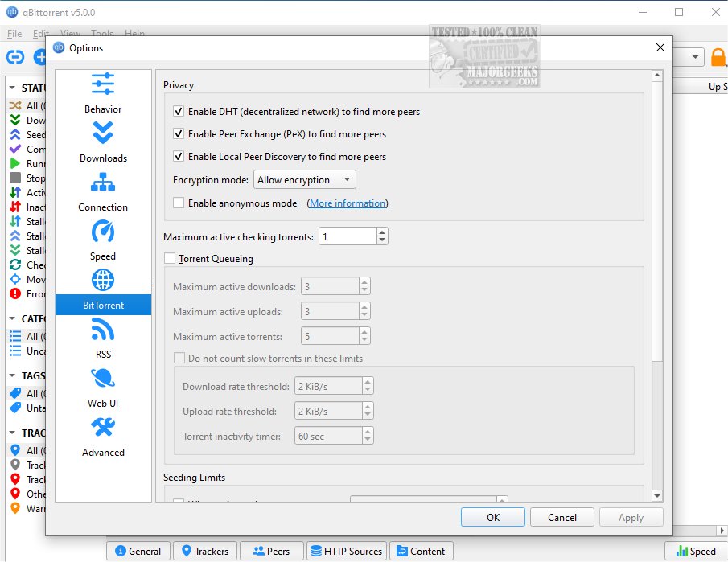728x562 pixels.
Task: Select the Running status filter icon
Action: coord(15,163)
